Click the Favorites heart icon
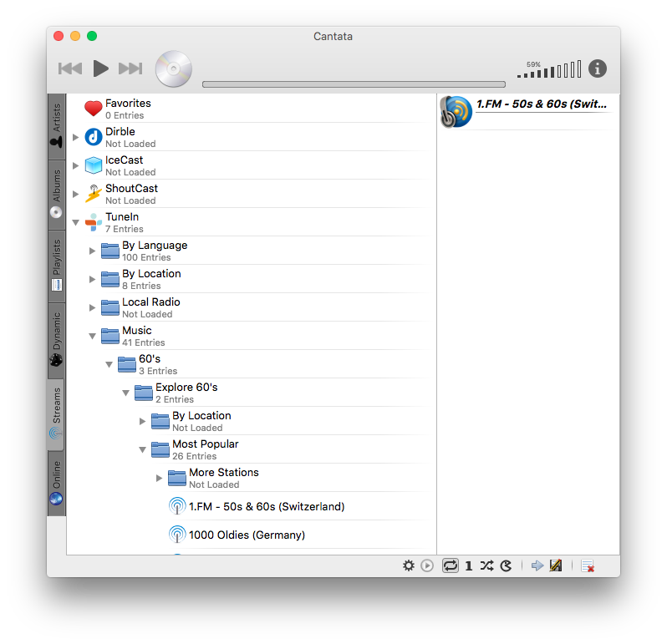The height and width of the screenshot is (644, 667). [93, 109]
